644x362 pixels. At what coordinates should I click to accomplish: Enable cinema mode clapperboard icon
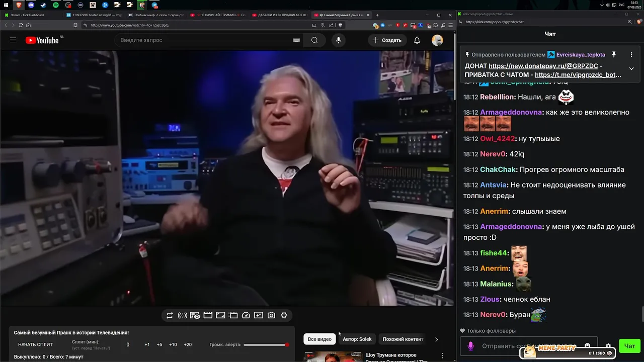point(208,315)
